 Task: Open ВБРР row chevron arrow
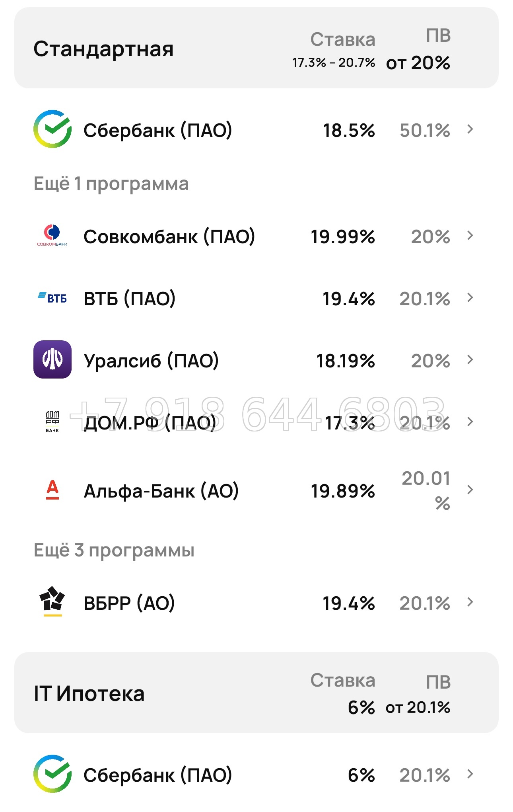point(470,602)
